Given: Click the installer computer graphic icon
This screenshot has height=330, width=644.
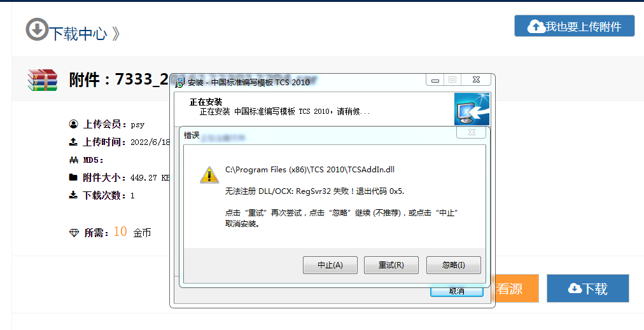Looking at the screenshot, I should (472, 109).
